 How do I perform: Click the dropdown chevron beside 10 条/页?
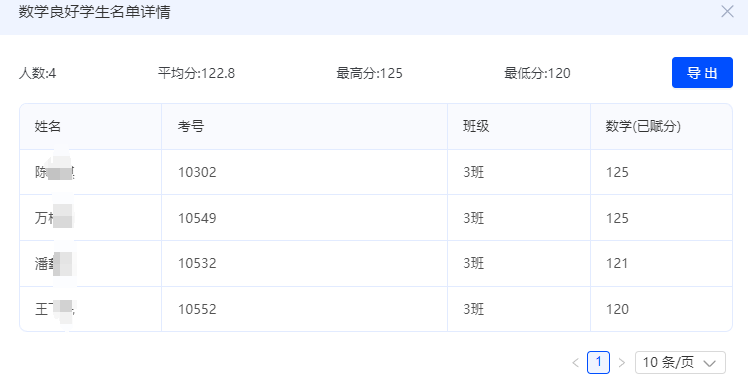pyautogui.click(x=710, y=363)
